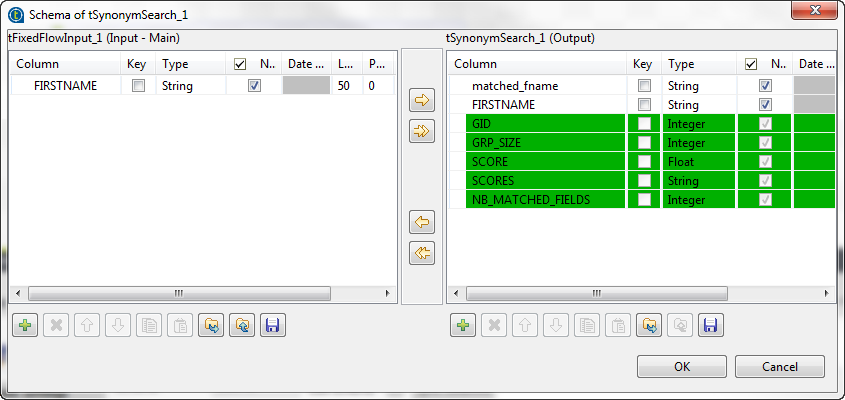The height and width of the screenshot is (400, 845).
Task: Toggle Key checkbox for NB_MATCHED_FIELDS row
Action: (x=644, y=199)
